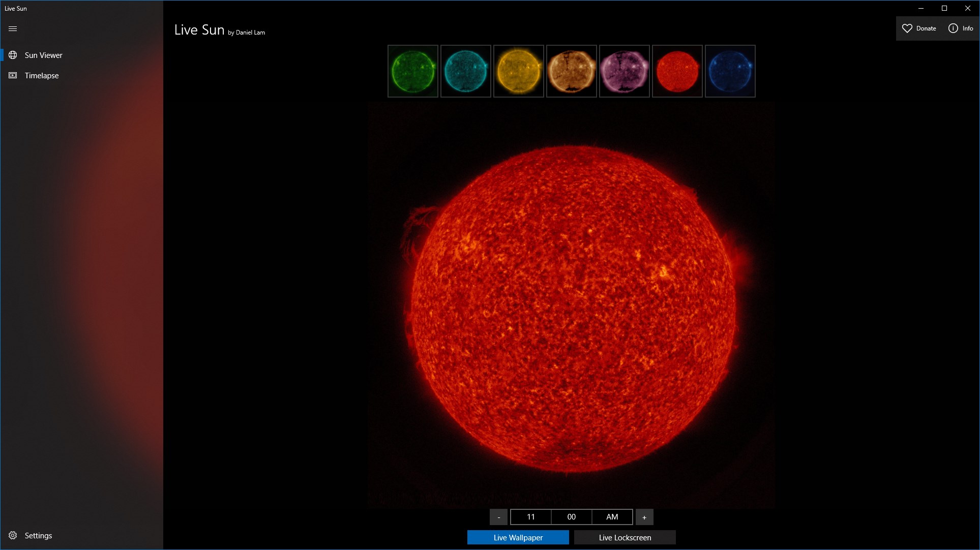Screen dimensions: 980x550
Task: Select the teal sun thumbnail
Action: pos(466,71)
